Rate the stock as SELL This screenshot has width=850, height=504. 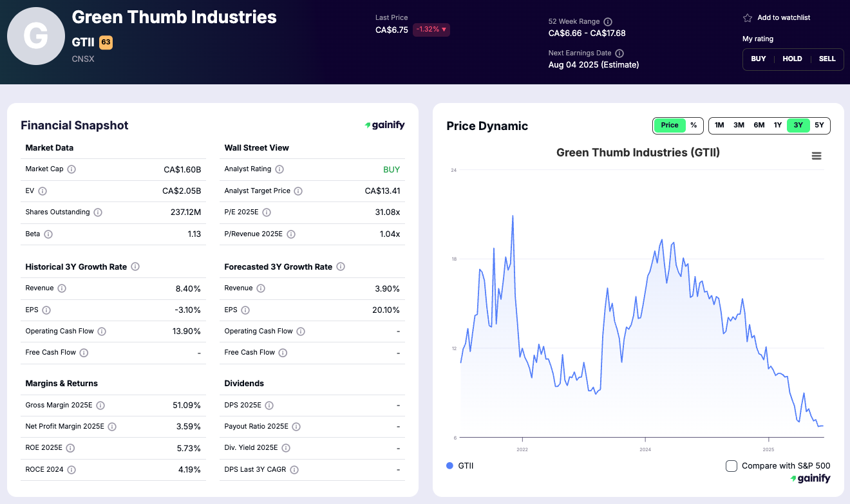(x=827, y=59)
